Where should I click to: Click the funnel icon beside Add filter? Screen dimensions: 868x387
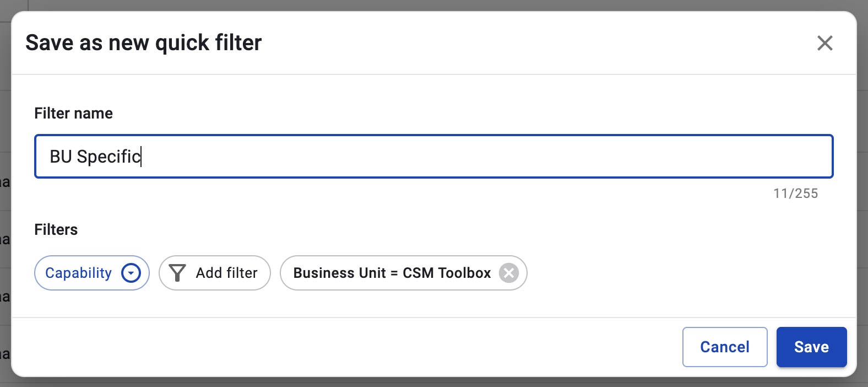[x=177, y=273]
